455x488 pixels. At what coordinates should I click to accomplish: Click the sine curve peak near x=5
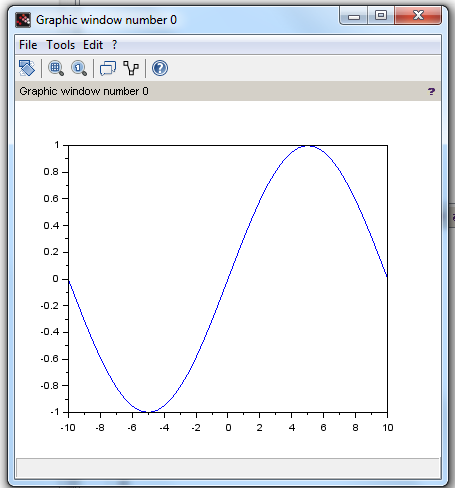click(x=308, y=146)
